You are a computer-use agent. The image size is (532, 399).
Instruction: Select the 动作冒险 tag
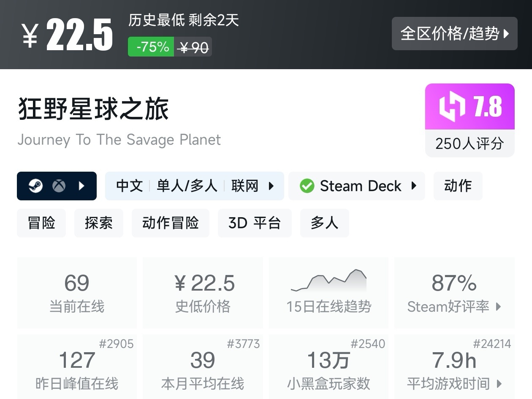point(170,223)
